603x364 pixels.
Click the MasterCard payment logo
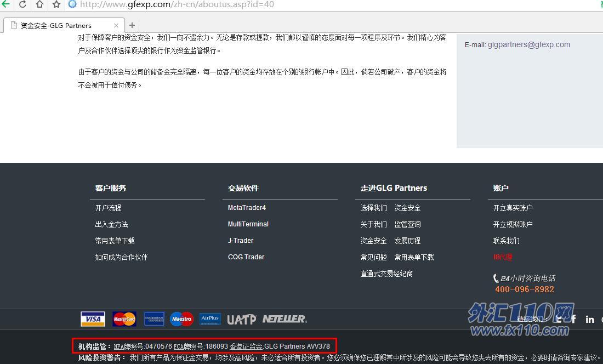pyautogui.click(x=124, y=319)
